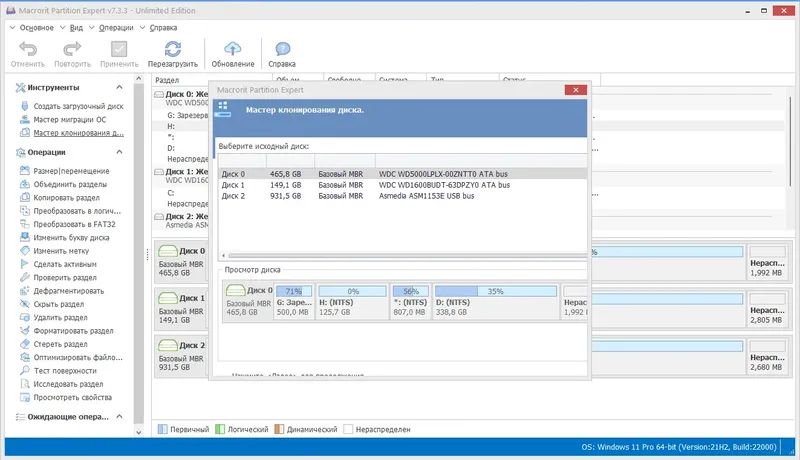Click the Нераспределен legend swatch
The image size is (800, 460).
[348, 429]
